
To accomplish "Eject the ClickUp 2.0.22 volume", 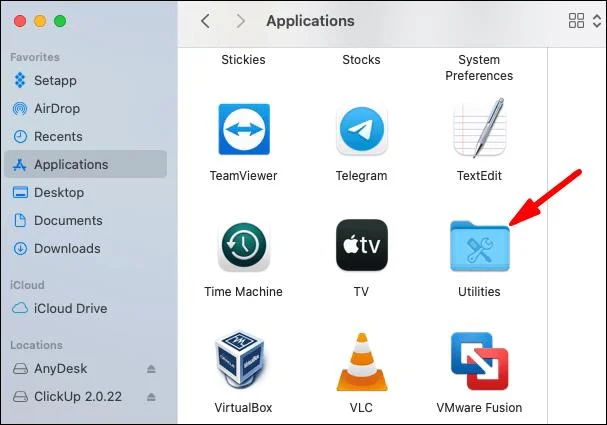I will 151,397.
